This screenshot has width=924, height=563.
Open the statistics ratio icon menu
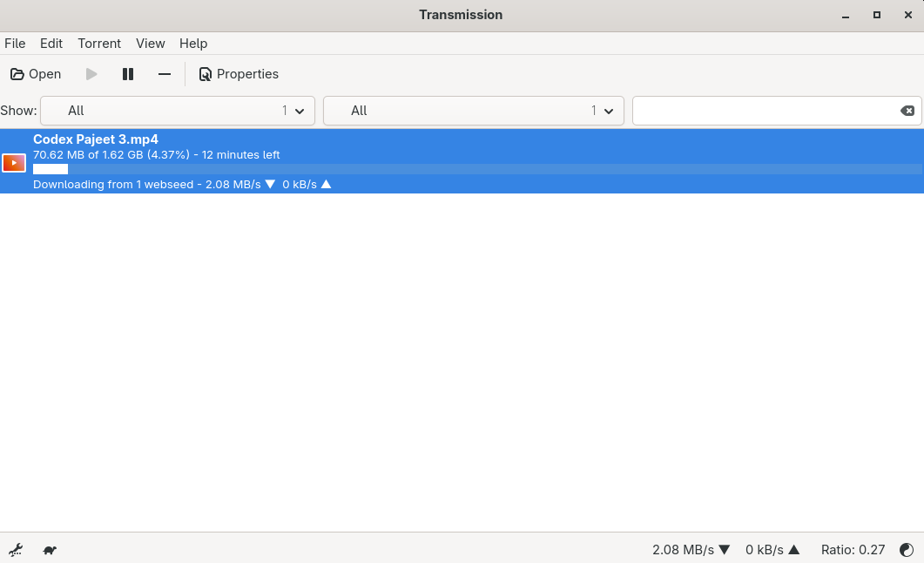[x=907, y=550]
